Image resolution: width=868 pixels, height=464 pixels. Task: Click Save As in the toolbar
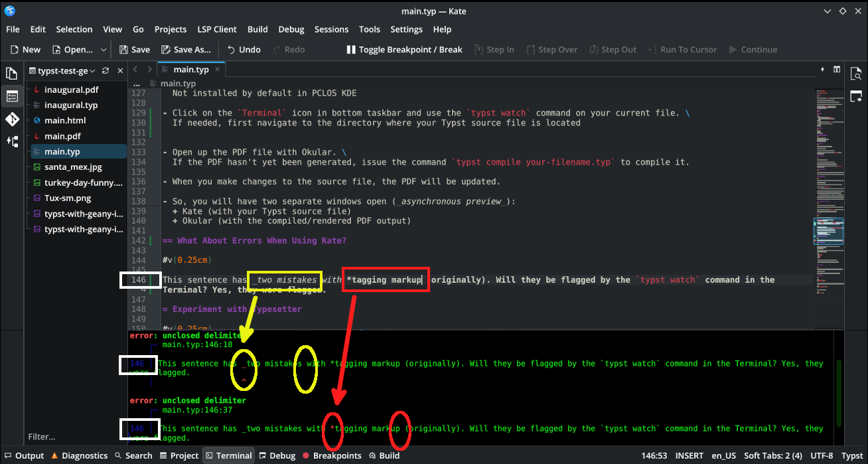click(x=186, y=49)
